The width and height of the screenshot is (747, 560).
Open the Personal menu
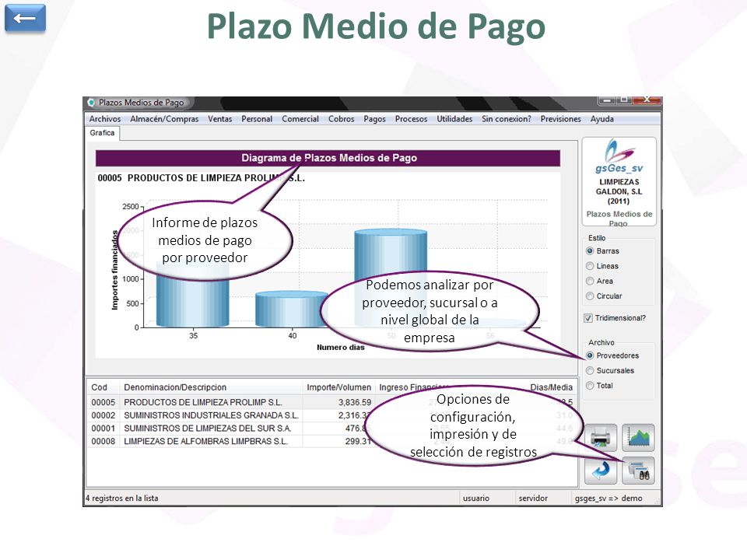(257, 119)
